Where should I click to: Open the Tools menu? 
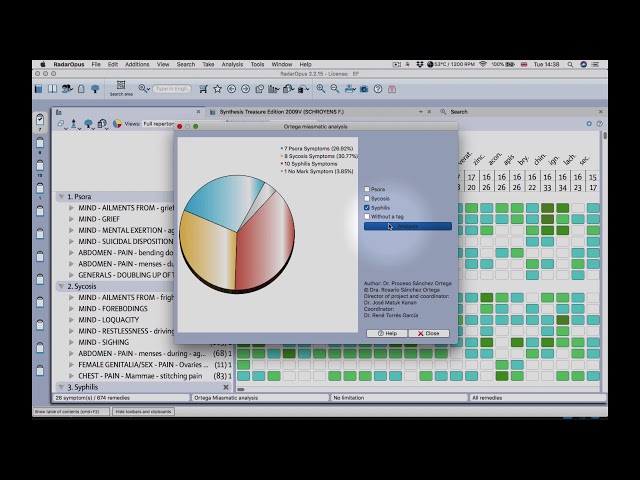(x=257, y=64)
